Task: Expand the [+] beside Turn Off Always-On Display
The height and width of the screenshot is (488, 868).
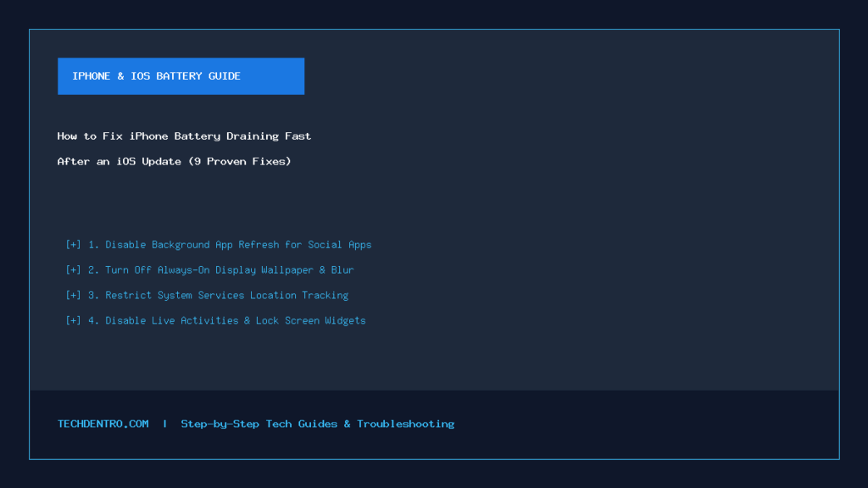Action: point(73,270)
